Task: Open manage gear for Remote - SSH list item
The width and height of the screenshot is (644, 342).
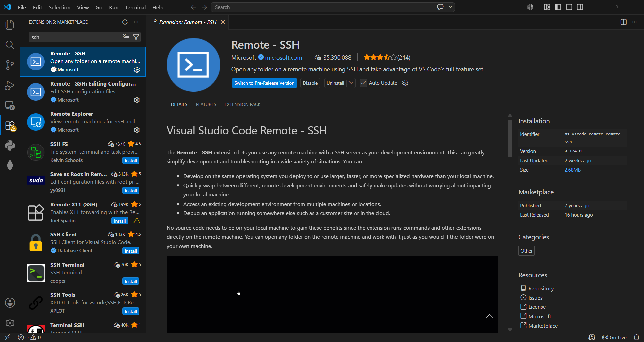Action: tap(137, 70)
